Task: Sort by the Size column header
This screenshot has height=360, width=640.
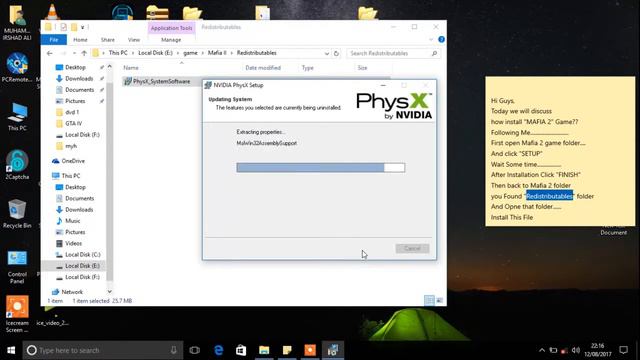Action: [362, 68]
